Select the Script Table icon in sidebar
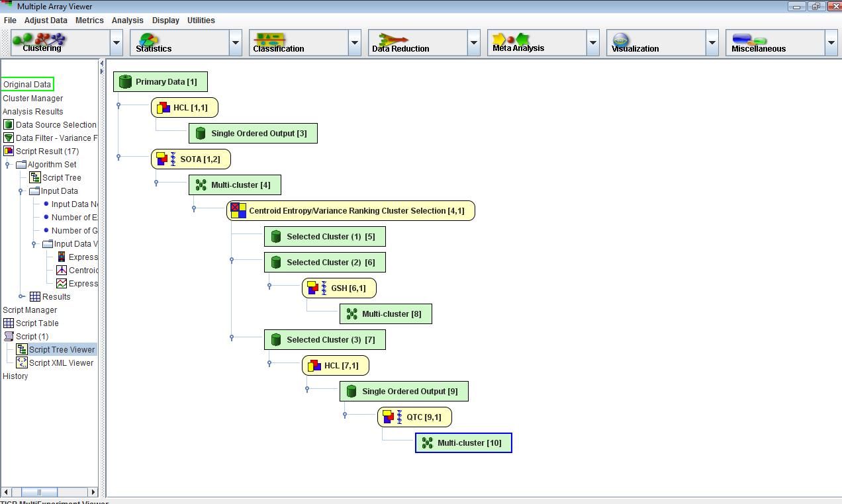 [9, 323]
